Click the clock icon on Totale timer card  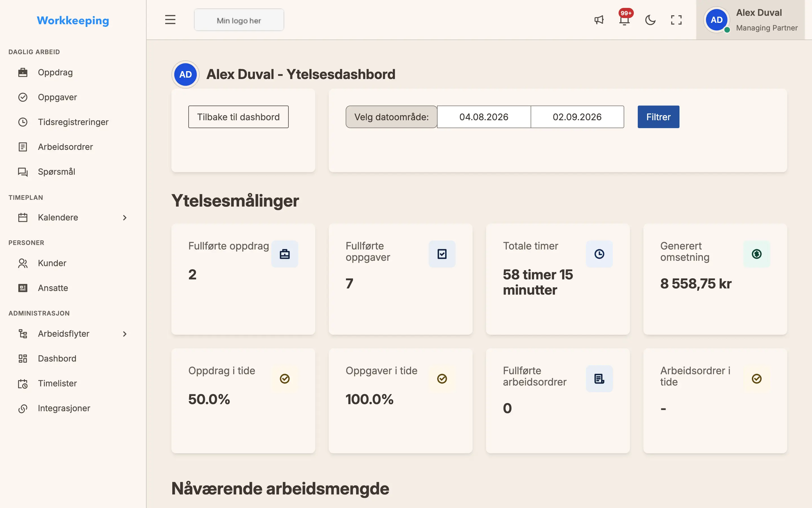pyautogui.click(x=599, y=254)
